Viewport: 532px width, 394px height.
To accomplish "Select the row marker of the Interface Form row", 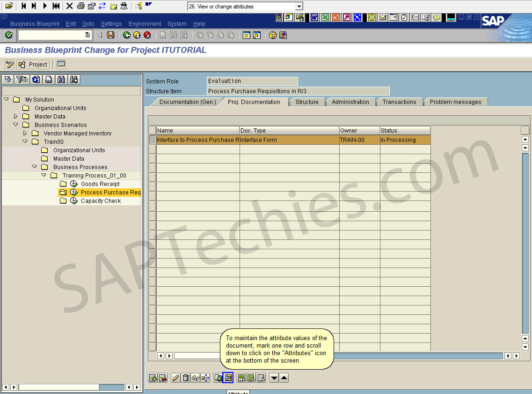I will coord(153,140).
